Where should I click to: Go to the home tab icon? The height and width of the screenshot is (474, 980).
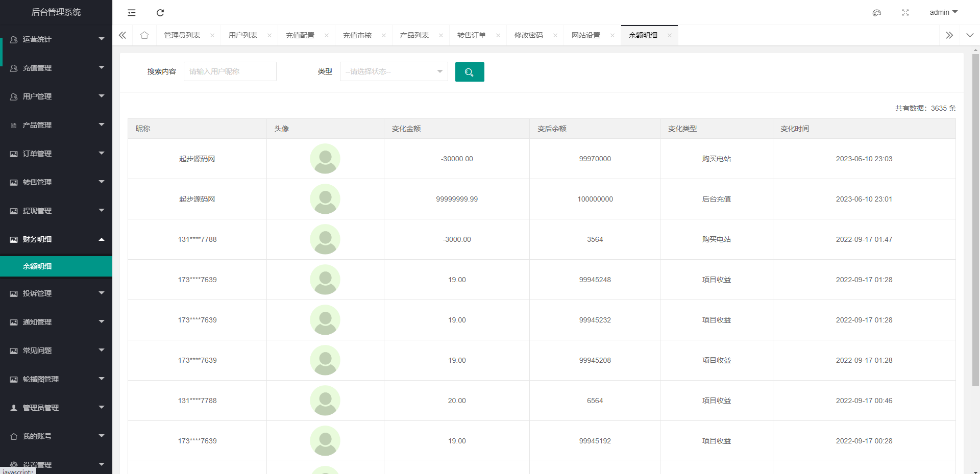[x=144, y=35]
